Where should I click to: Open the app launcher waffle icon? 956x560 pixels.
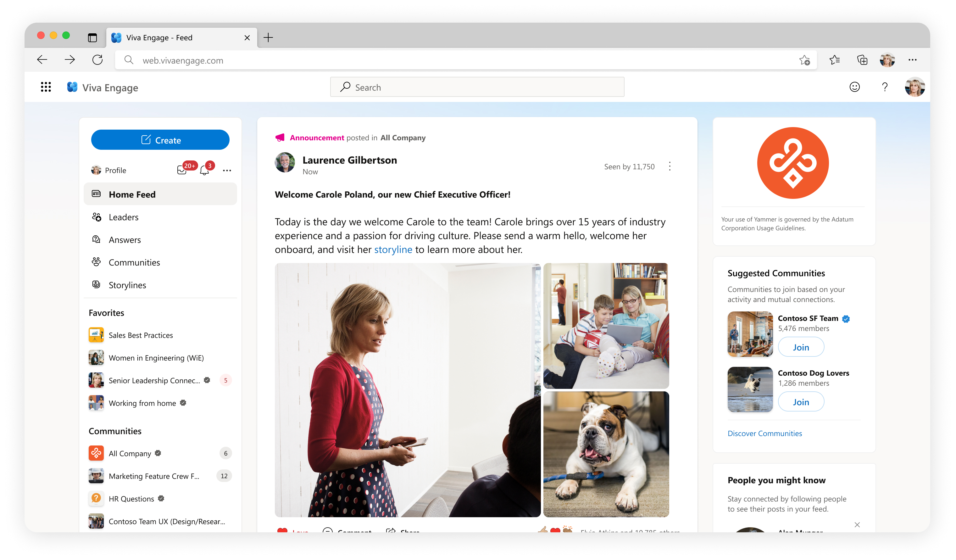(x=46, y=87)
